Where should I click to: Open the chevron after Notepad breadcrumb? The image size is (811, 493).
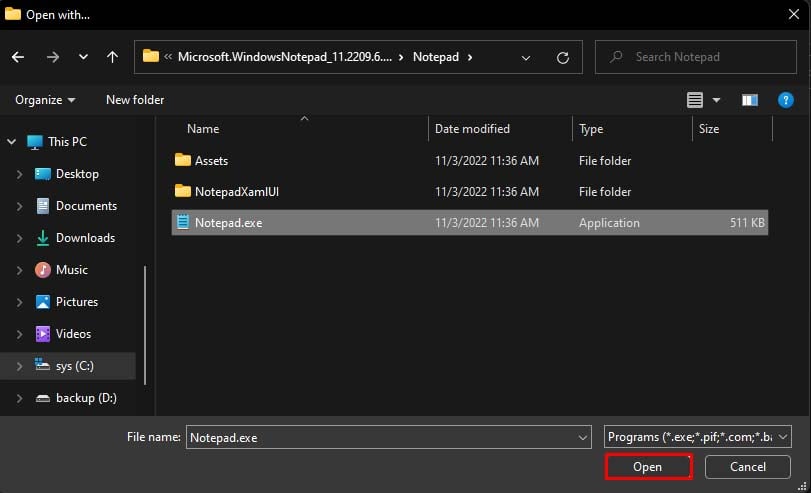coord(470,57)
